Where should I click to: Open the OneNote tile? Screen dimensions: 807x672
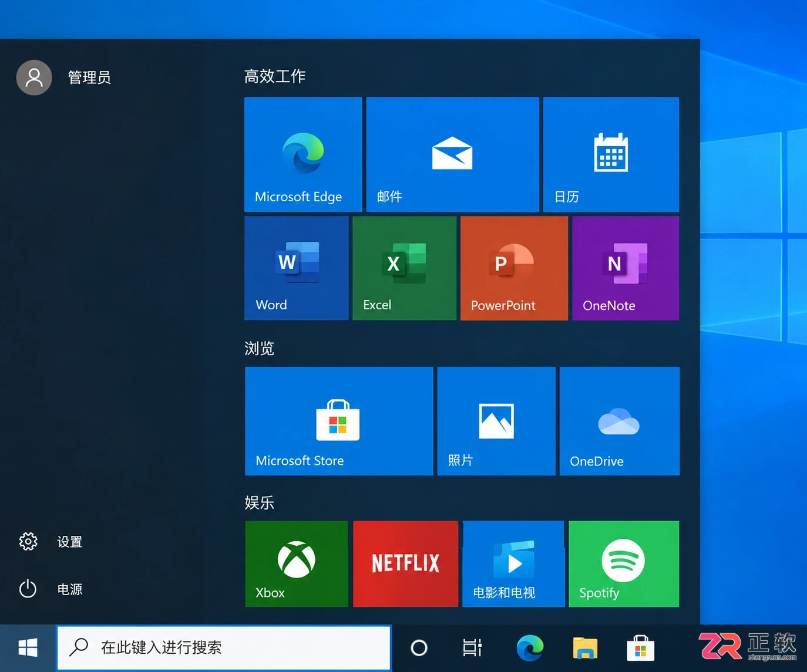click(x=626, y=268)
